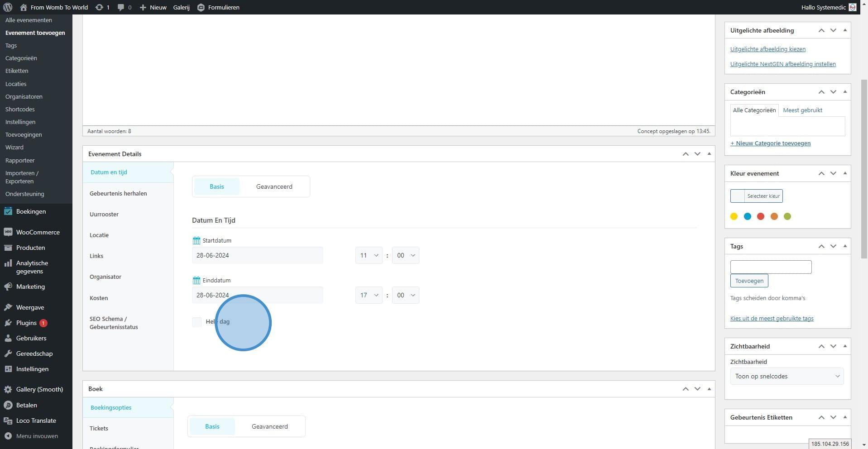
Task: Toggle the Kleur evenement panel closed
Action: (x=845, y=173)
